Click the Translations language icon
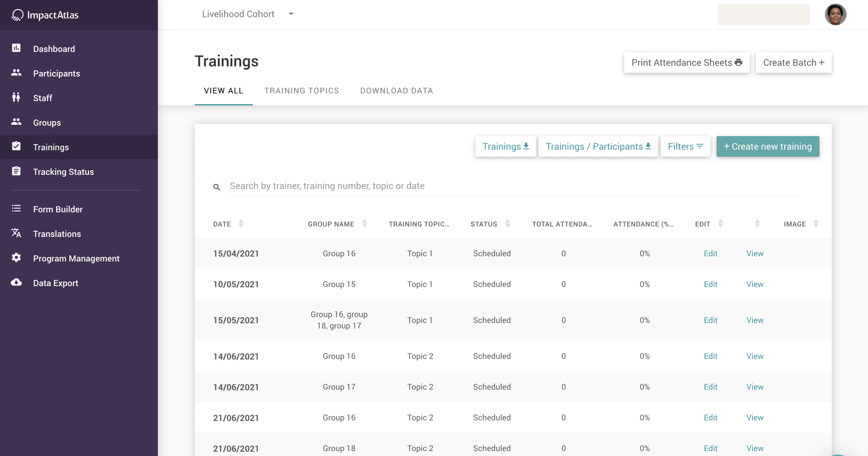Image resolution: width=868 pixels, height=456 pixels. click(x=16, y=233)
